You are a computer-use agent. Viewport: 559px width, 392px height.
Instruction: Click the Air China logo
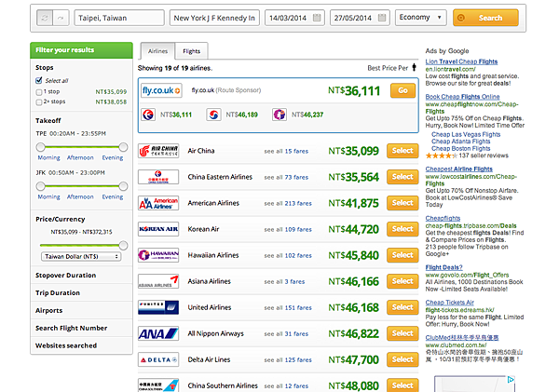158,151
